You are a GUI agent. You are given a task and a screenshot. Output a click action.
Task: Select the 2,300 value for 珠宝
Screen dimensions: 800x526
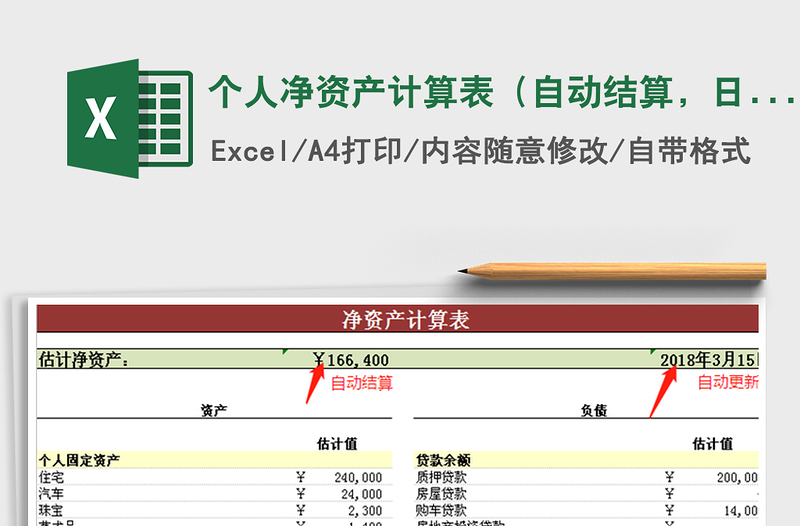click(x=365, y=510)
